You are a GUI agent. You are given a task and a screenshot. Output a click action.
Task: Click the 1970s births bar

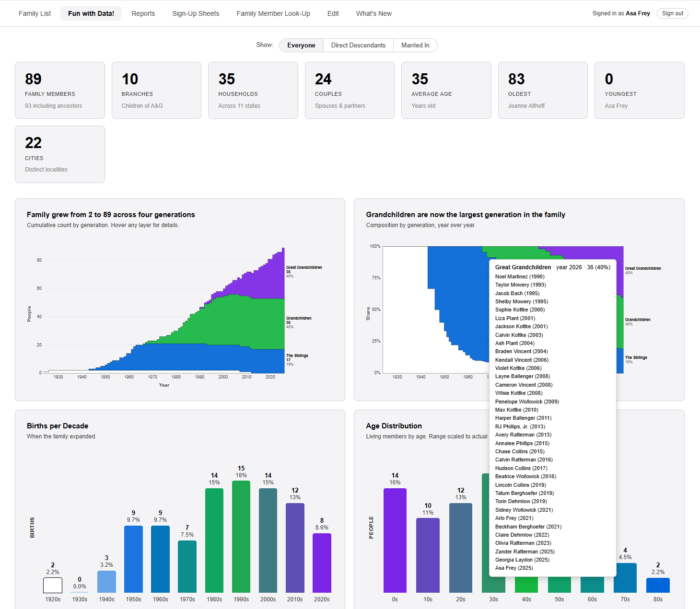187,567
